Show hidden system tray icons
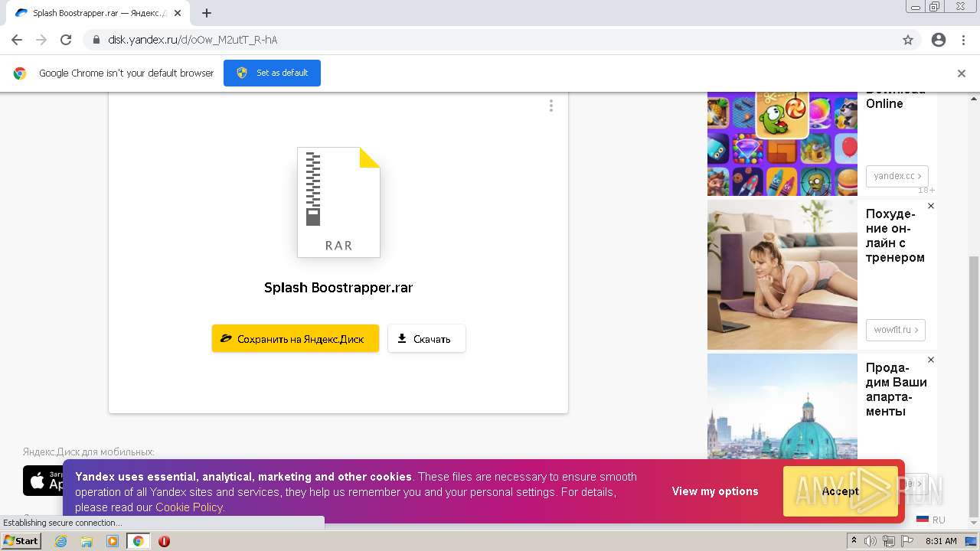 853,541
